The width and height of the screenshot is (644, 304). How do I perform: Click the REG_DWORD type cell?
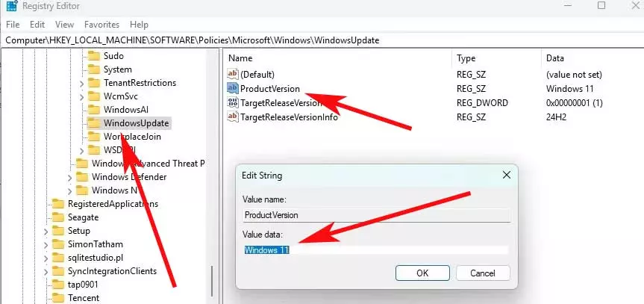pyautogui.click(x=482, y=102)
